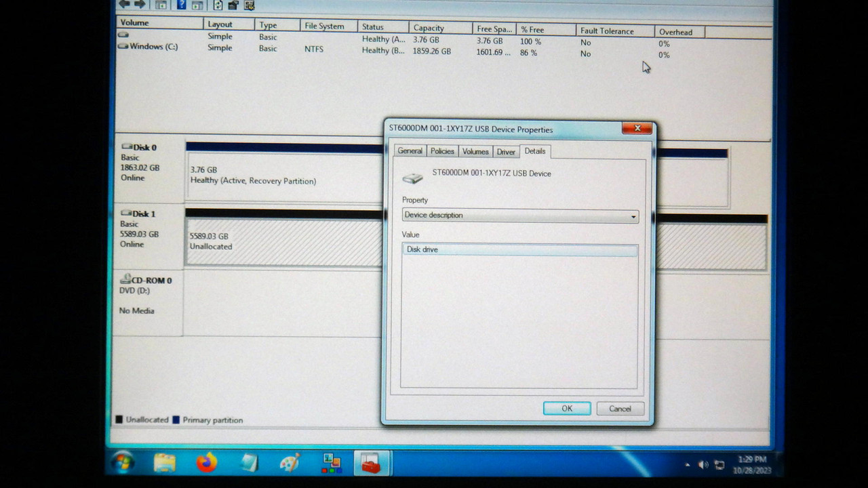Launch Firefox from the taskbar
868x488 pixels.
pyautogui.click(x=207, y=463)
